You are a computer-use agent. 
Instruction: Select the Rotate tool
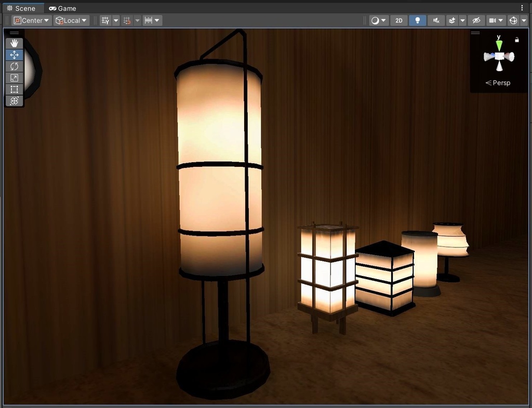(x=14, y=66)
